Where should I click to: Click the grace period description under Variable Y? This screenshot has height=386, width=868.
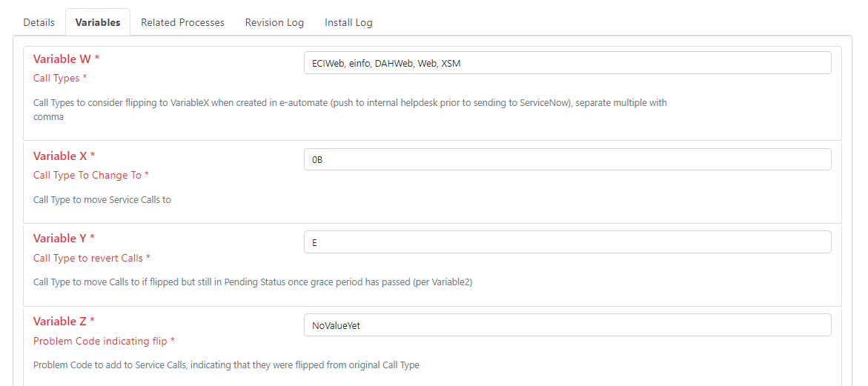pos(253,282)
